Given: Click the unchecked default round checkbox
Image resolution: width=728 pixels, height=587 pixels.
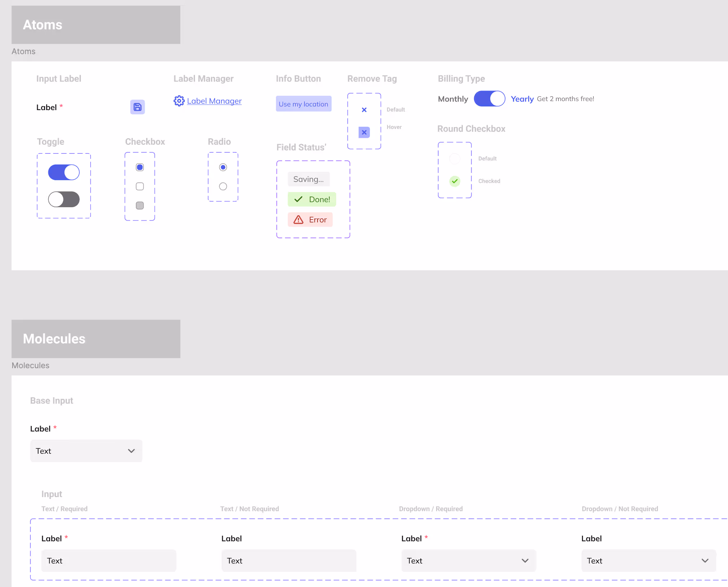Looking at the screenshot, I should [x=455, y=158].
